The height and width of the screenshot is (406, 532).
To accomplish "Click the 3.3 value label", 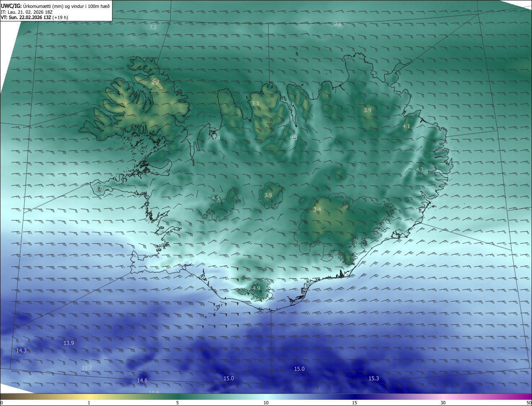I will click(x=255, y=103).
